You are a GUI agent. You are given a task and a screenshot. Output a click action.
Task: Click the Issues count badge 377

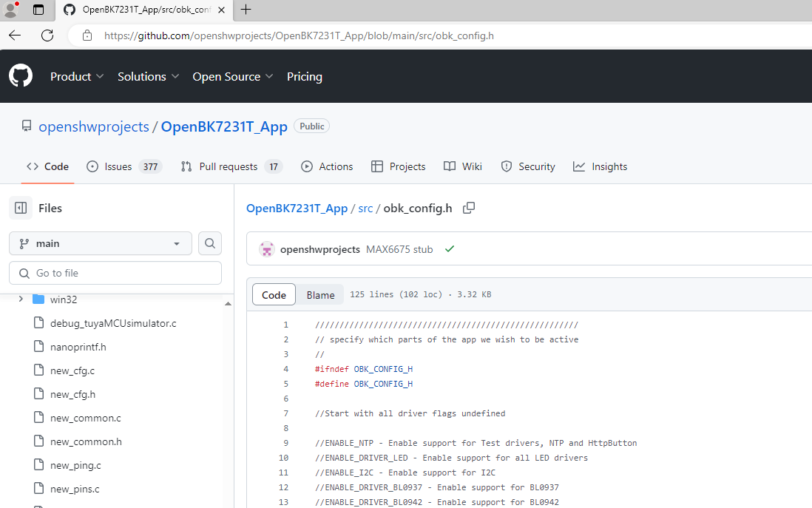tap(150, 166)
